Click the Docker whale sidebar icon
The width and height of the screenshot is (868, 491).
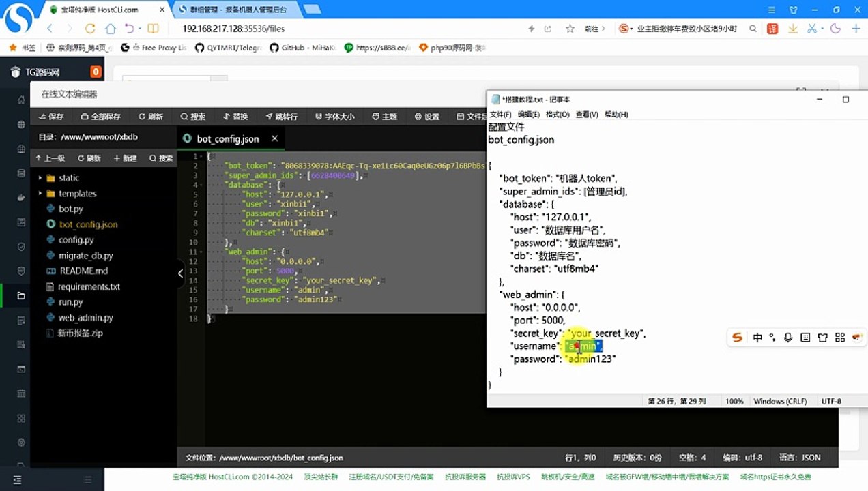pyautogui.click(x=21, y=198)
